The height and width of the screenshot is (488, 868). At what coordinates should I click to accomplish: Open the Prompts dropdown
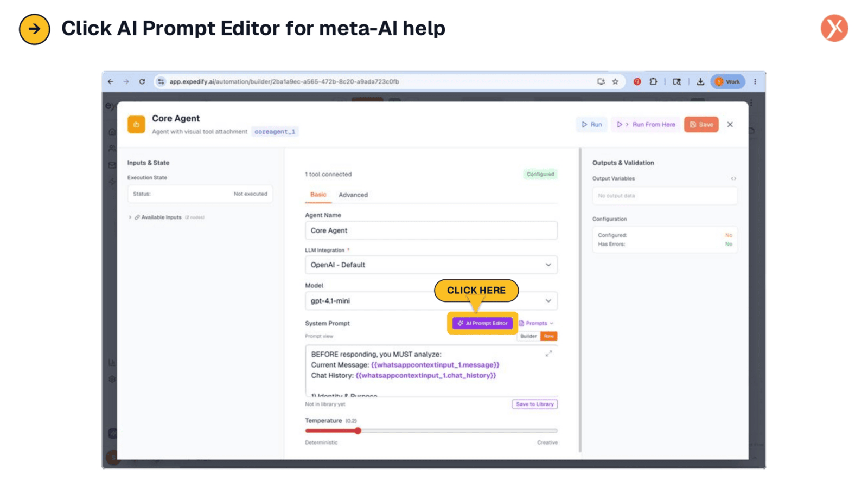coord(537,323)
